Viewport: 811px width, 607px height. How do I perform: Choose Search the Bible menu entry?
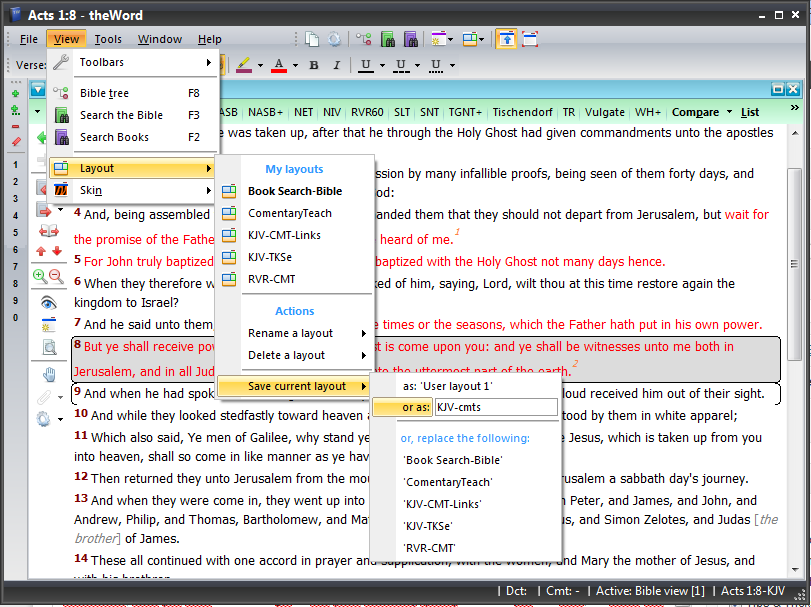click(x=133, y=115)
